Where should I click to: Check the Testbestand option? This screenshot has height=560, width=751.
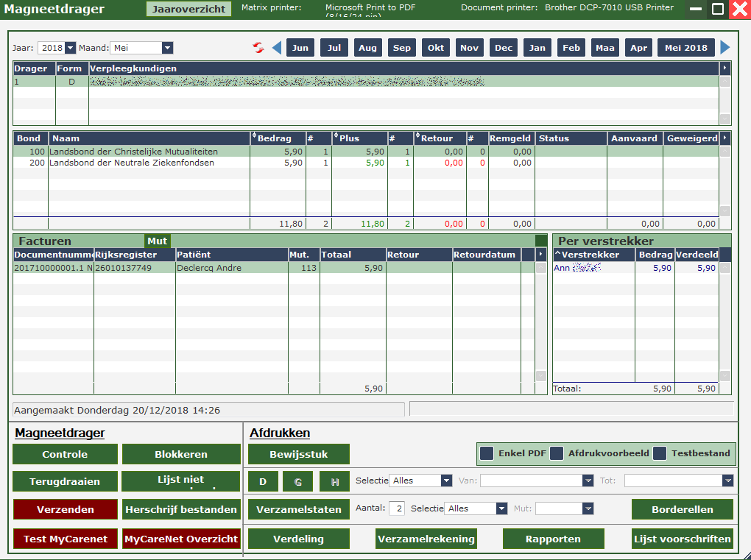coord(660,453)
